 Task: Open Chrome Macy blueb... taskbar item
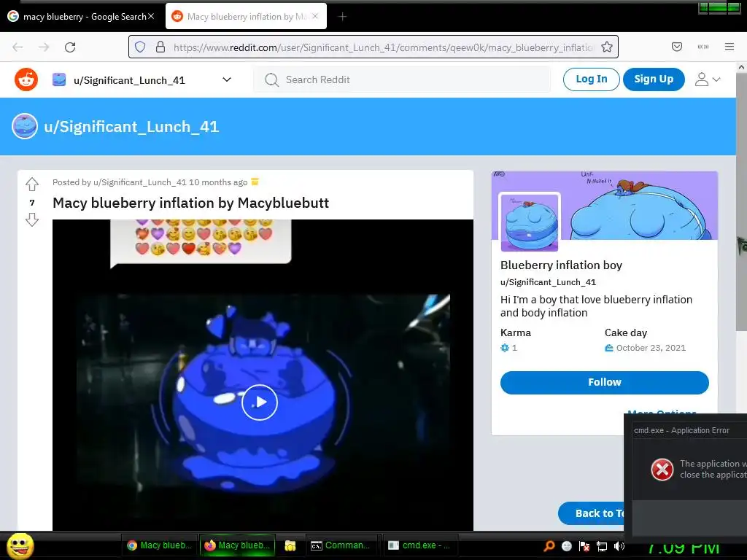click(x=160, y=545)
